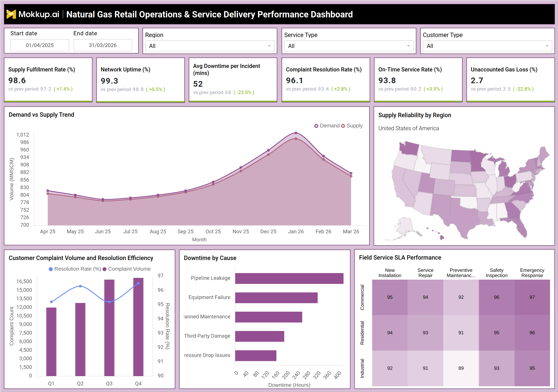Click the Planned Maintenance bar
558x392 pixels.
click(x=269, y=317)
